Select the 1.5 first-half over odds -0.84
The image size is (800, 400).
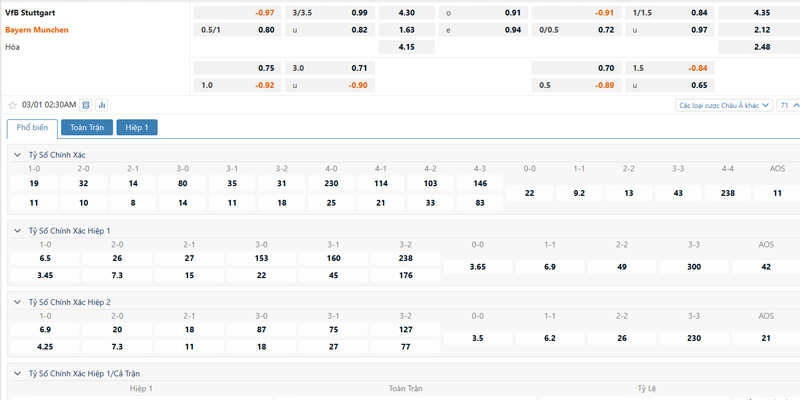670,68
